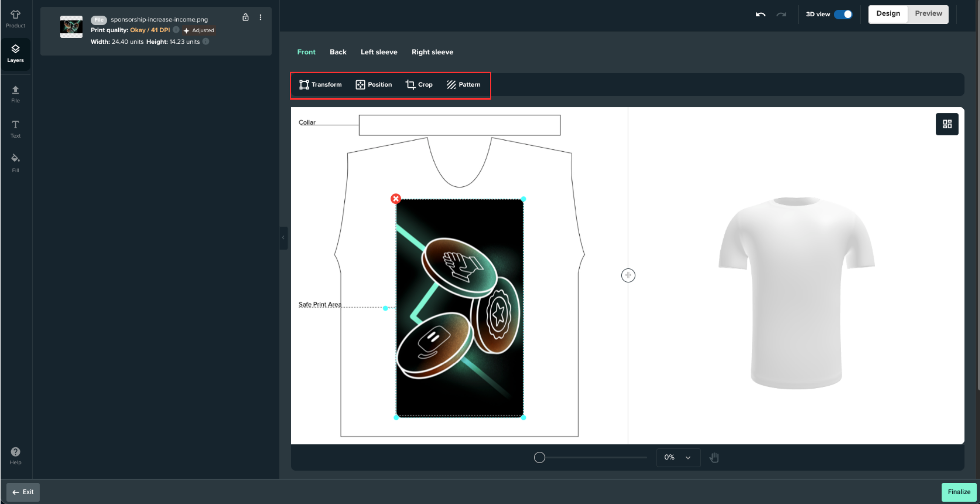Click the File type badge

click(98, 20)
